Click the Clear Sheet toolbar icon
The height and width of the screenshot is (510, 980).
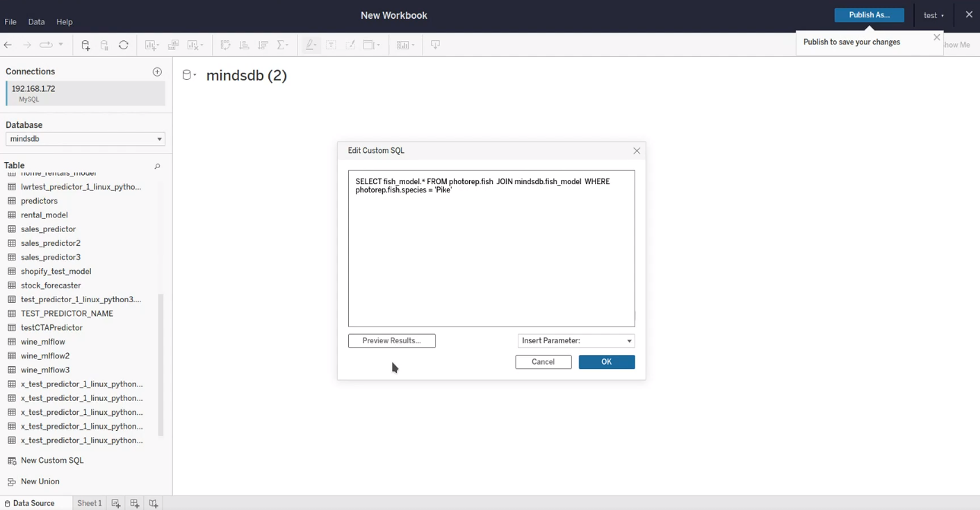(x=195, y=45)
